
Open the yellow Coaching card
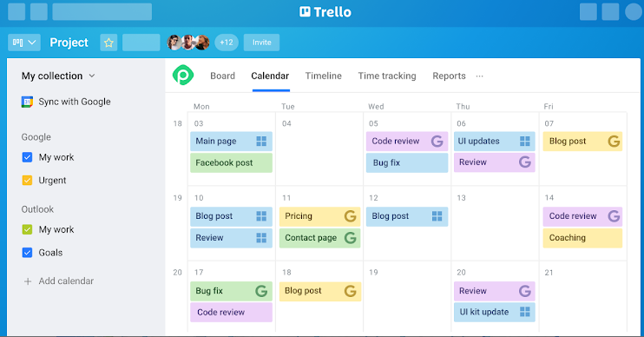(582, 238)
